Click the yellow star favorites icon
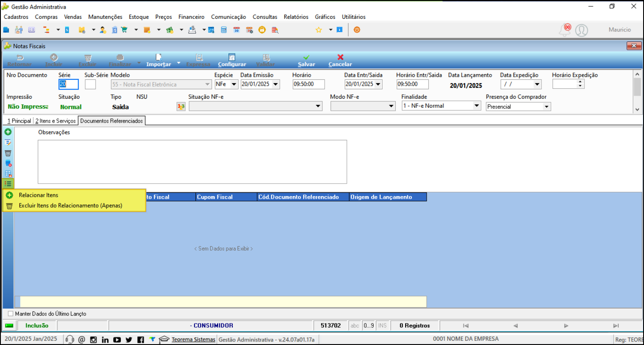 point(319,30)
